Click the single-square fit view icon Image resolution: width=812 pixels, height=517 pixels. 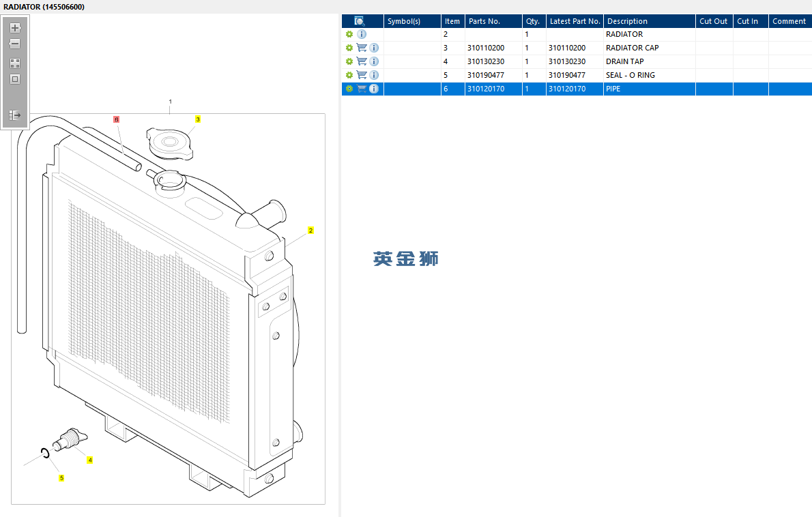(x=15, y=79)
